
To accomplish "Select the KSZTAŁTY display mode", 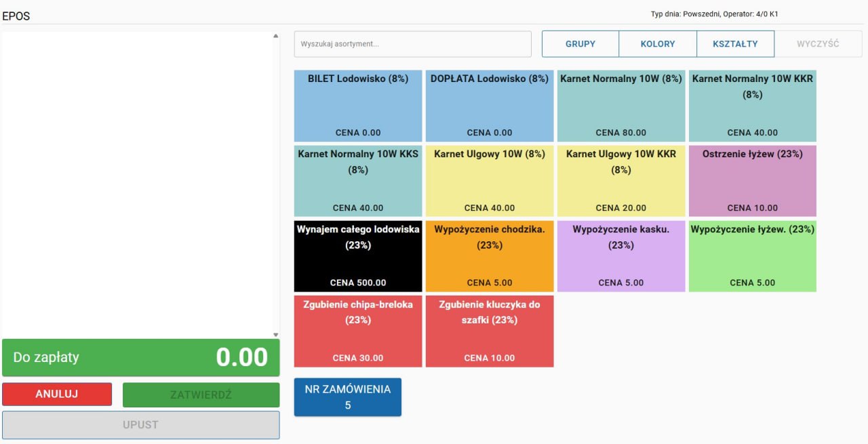I will click(x=736, y=43).
